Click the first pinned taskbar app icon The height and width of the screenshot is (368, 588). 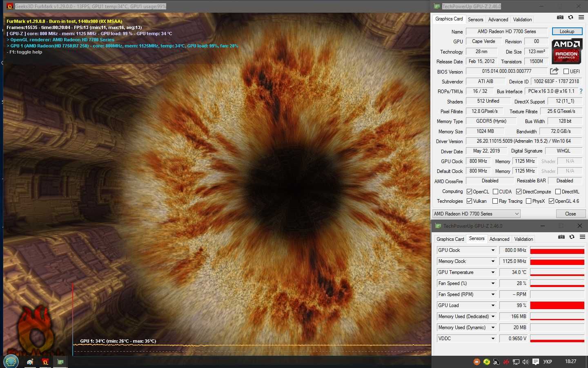[x=30, y=361]
